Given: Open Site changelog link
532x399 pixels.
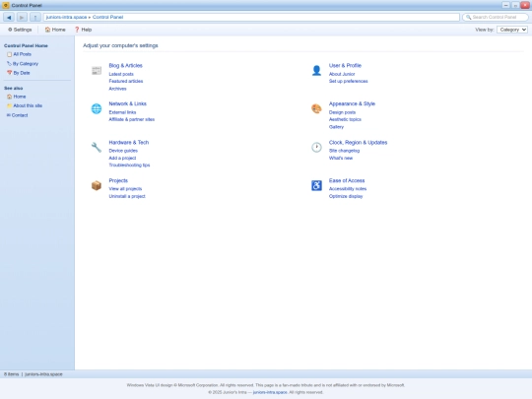Looking at the screenshot, I should coord(344,151).
